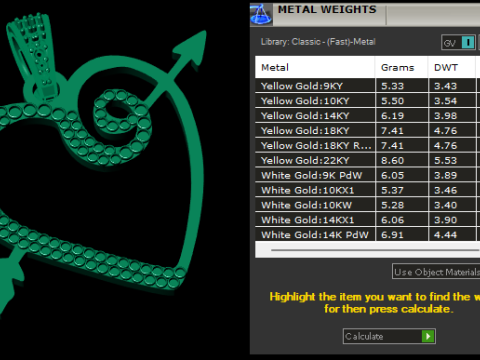Click the METAL WEIGHTS panel title
The height and width of the screenshot is (360, 480).
click(x=327, y=9)
